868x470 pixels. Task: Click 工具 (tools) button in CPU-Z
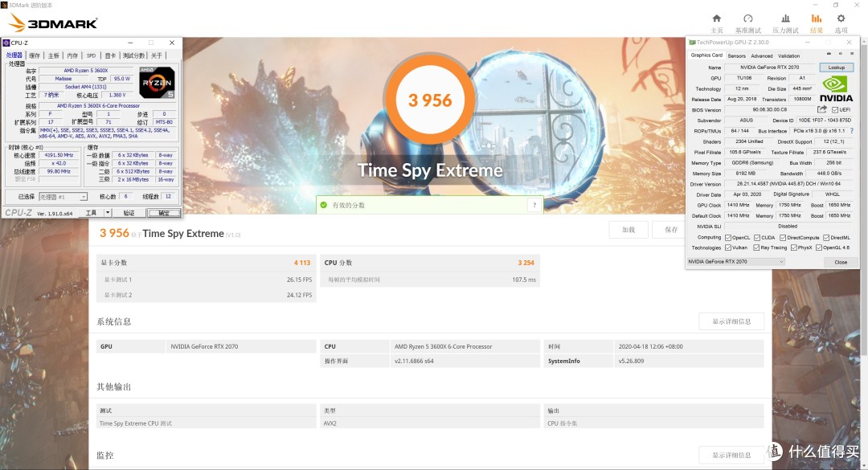click(92, 213)
